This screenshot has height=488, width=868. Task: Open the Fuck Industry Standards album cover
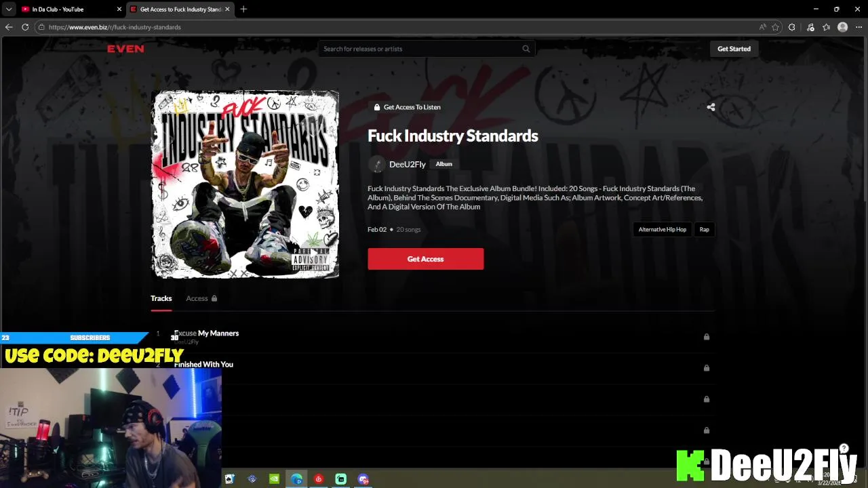click(x=245, y=184)
